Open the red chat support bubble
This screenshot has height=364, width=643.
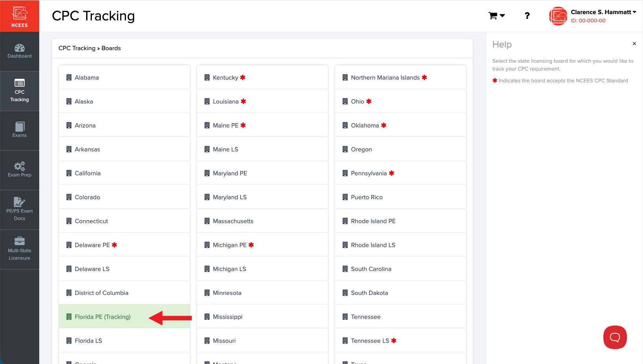point(615,337)
